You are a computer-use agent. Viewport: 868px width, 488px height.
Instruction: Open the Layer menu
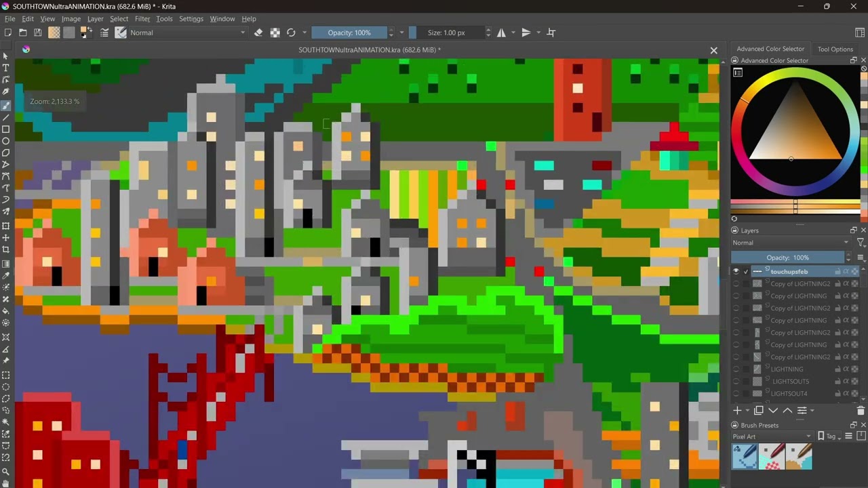point(95,19)
